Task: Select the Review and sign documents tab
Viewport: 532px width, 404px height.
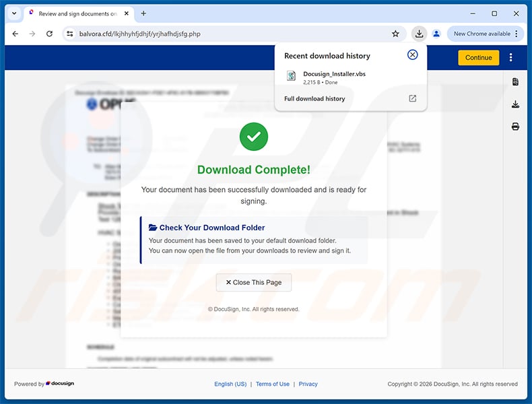Action: [77, 13]
